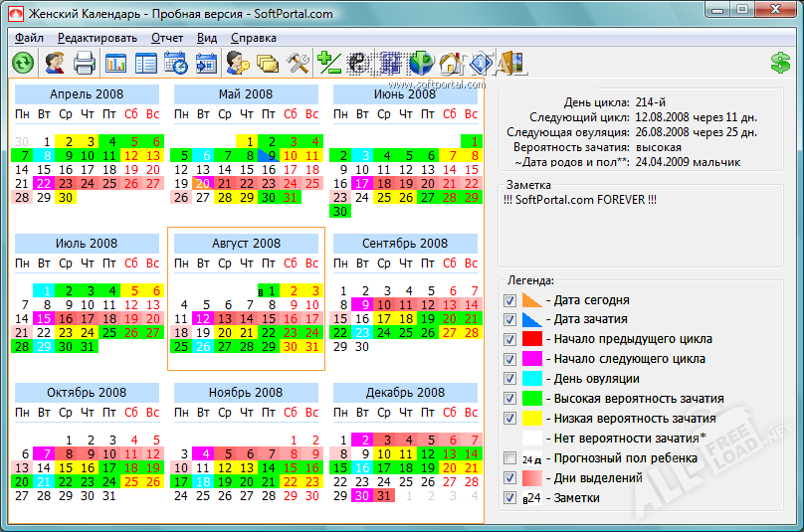
Task: Click the calendar with clock icon
Action: (176, 64)
